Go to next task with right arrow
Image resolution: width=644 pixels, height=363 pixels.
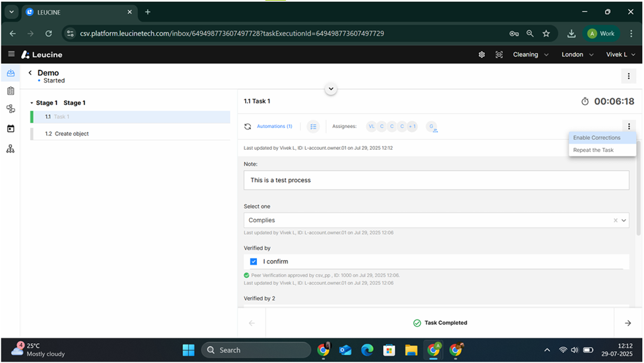click(x=627, y=323)
